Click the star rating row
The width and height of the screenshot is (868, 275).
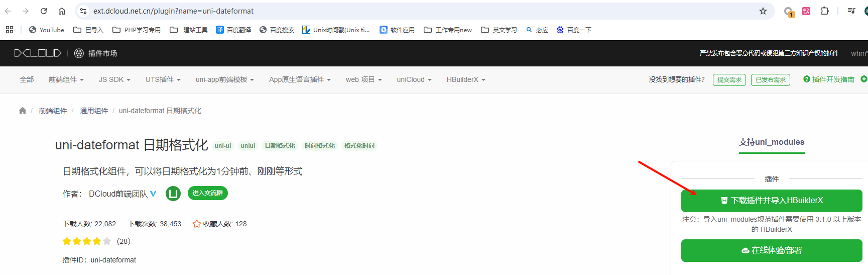pyautogui.click(x=87, y=241)
